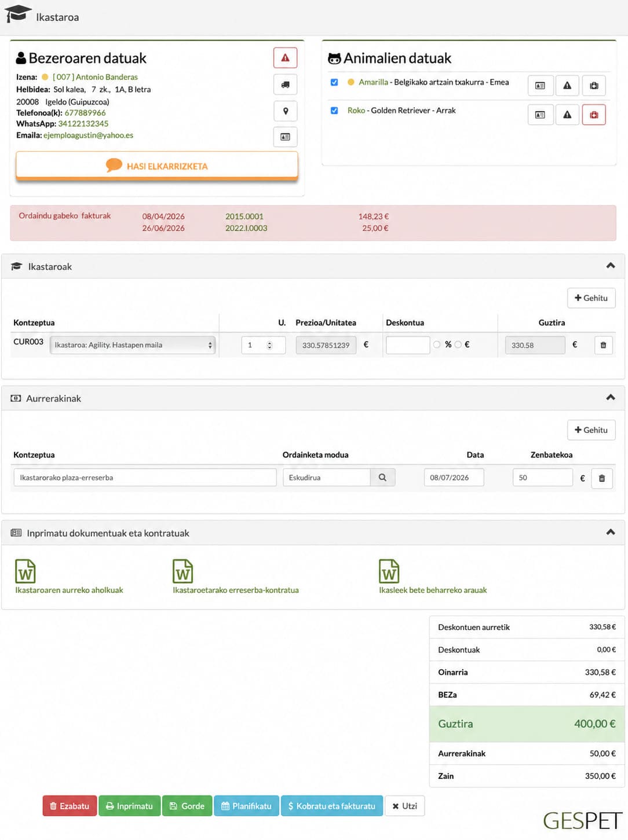Click WhatsApp number 34122132345
The width and height of the screenshot is (628, 840).
point(83,124)
